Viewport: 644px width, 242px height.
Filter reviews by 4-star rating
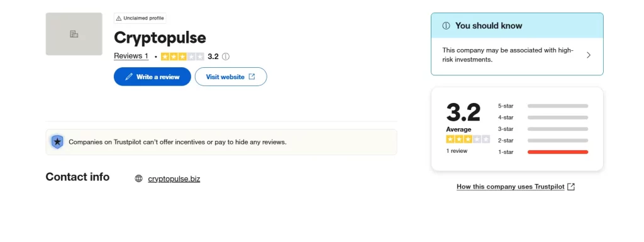[x=543, y=118]
